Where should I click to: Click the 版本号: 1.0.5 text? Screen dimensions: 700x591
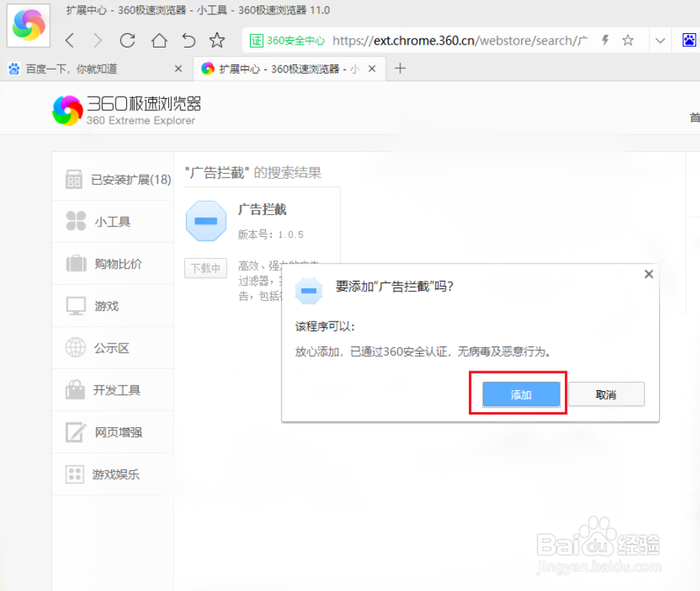pyautogui.click(x=270, y=234)
